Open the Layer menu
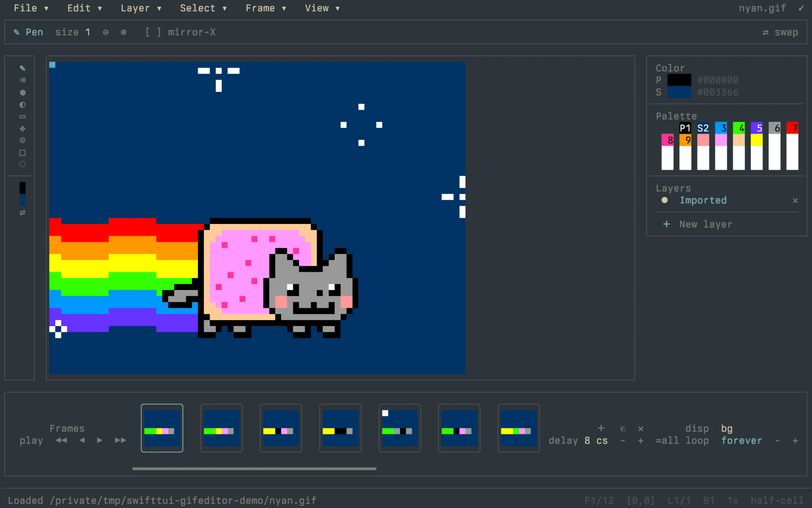This screenshot has height=508, width=812. pos(141,8)
